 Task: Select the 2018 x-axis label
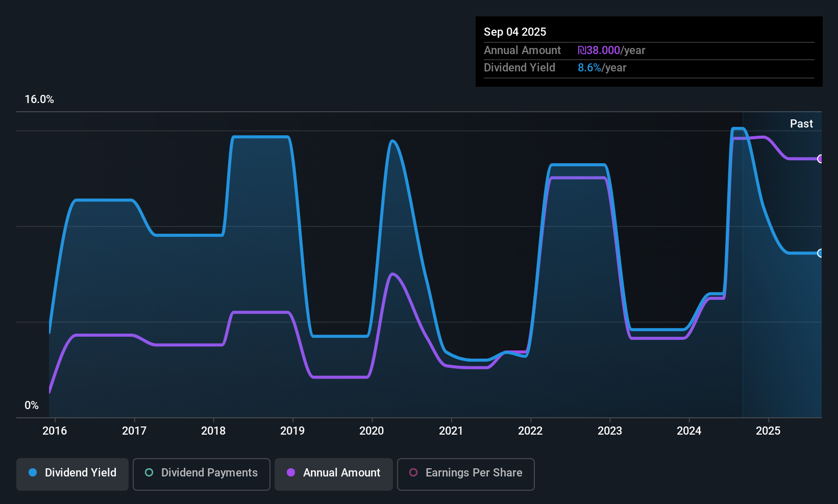pos(213,431)
